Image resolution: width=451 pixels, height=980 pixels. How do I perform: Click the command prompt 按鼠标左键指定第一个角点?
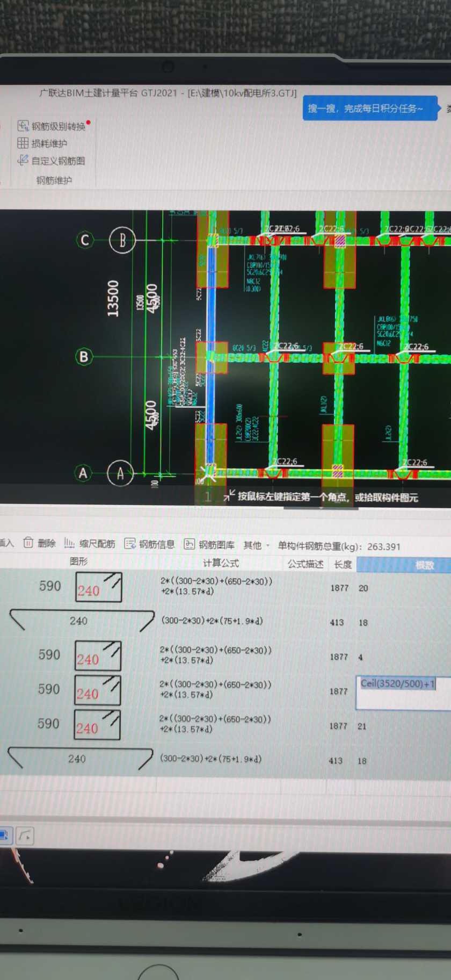[328, 497]
